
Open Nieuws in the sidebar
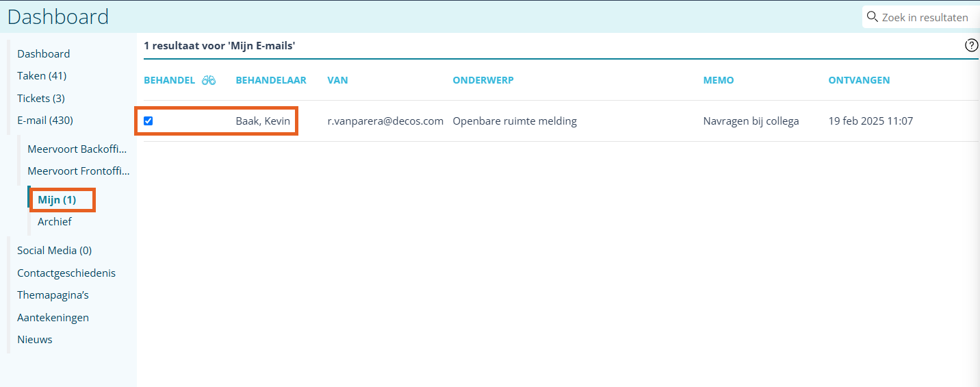coord(35,340)
